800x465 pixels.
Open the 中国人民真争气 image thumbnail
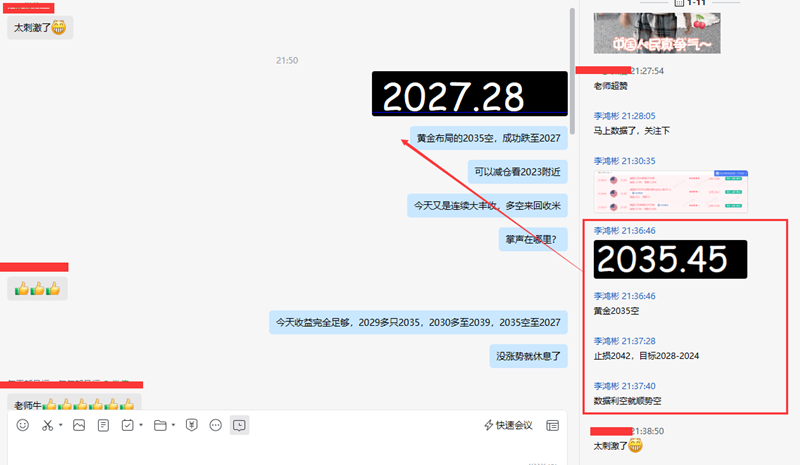657,33
